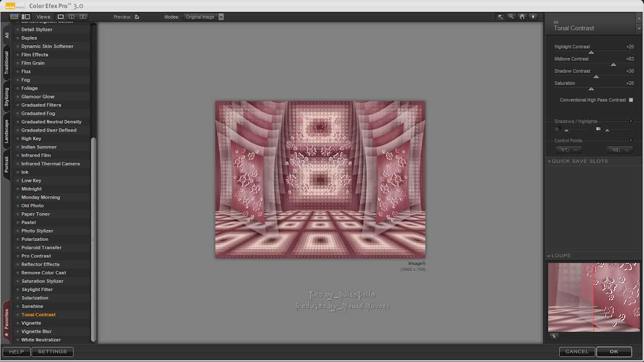Open the Stylizing filters tab
Screen dimensions: 644x362
click(x=6, y=98)
